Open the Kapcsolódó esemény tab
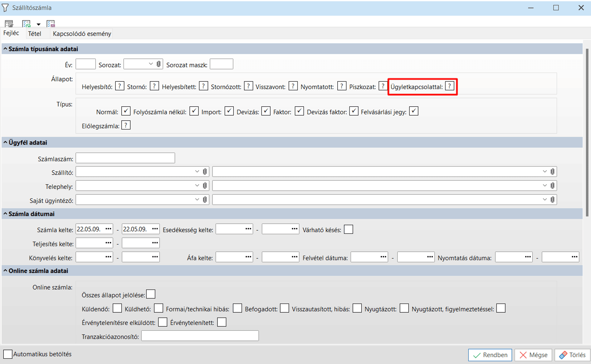 point(82,34)
